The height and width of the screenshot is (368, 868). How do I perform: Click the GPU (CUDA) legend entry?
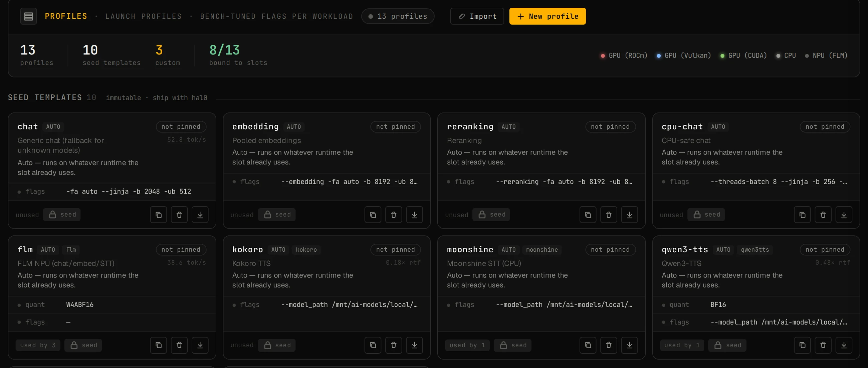click(x=743, y=56)
